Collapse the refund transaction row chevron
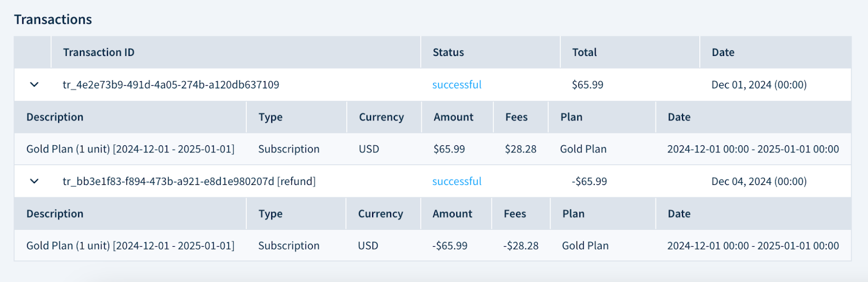The image size is (868, 282). coord(34,181)
